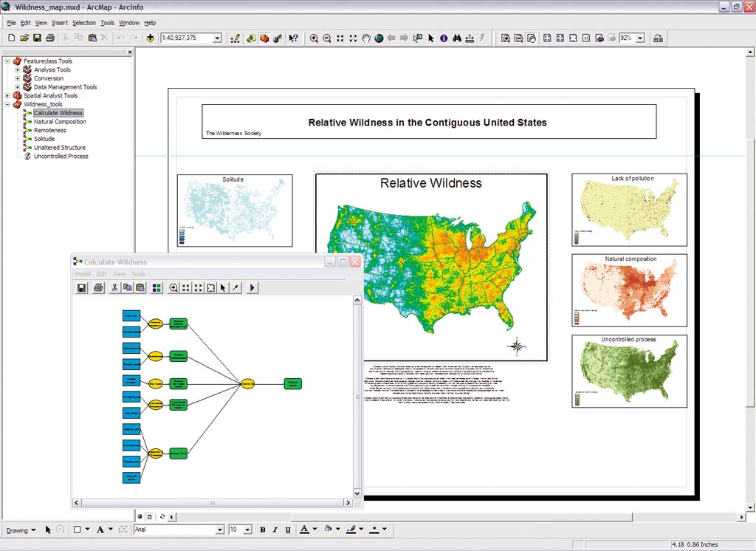Image resolution: width=756 pixels, height=551 pixels.
Task: Open the Insert menu
Action: tap(60, 23)
